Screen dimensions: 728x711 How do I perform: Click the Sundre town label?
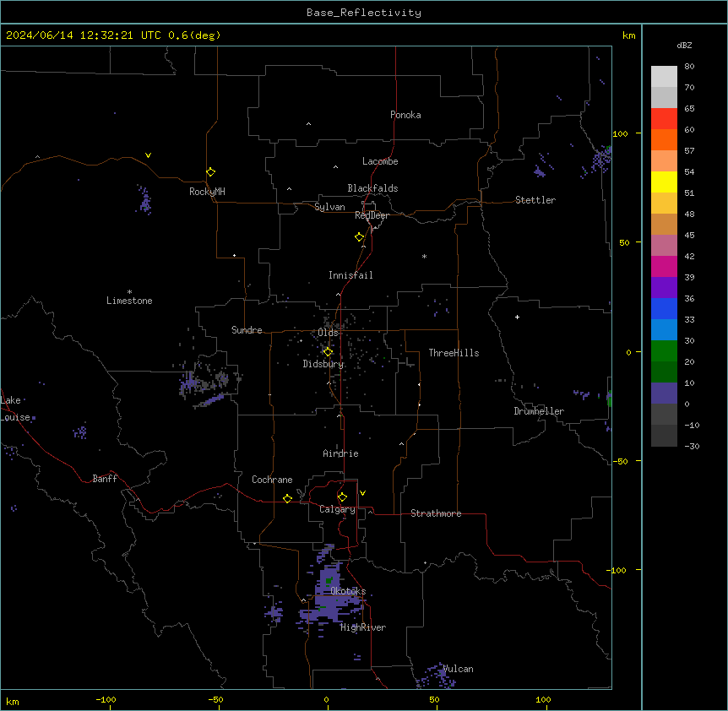coord(247,330)
